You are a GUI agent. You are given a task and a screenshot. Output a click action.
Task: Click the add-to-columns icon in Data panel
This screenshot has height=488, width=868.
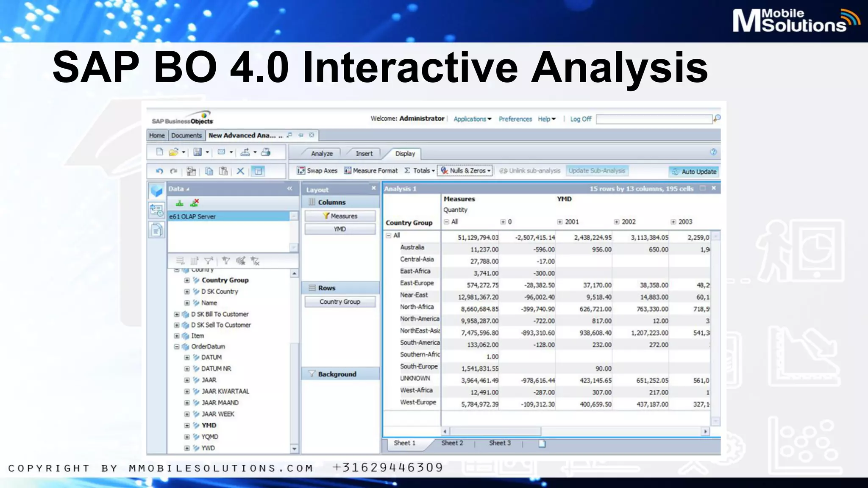[x=195, y=261]
